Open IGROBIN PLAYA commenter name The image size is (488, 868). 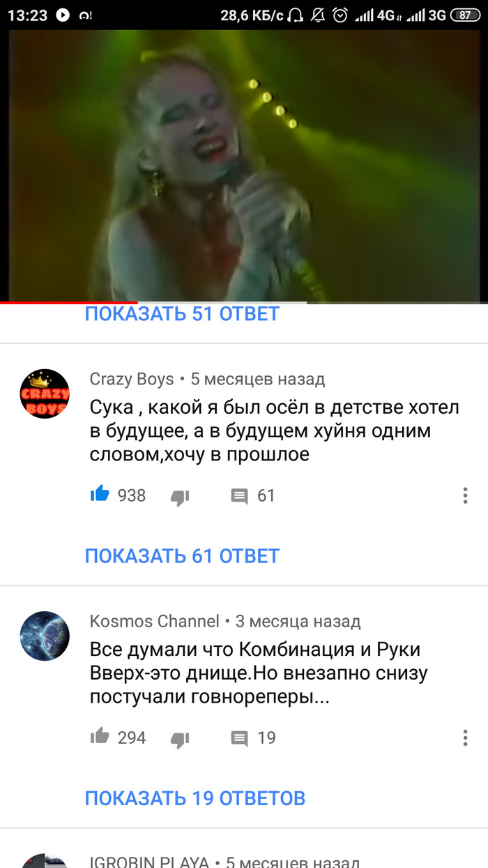(x=149, y=862)
